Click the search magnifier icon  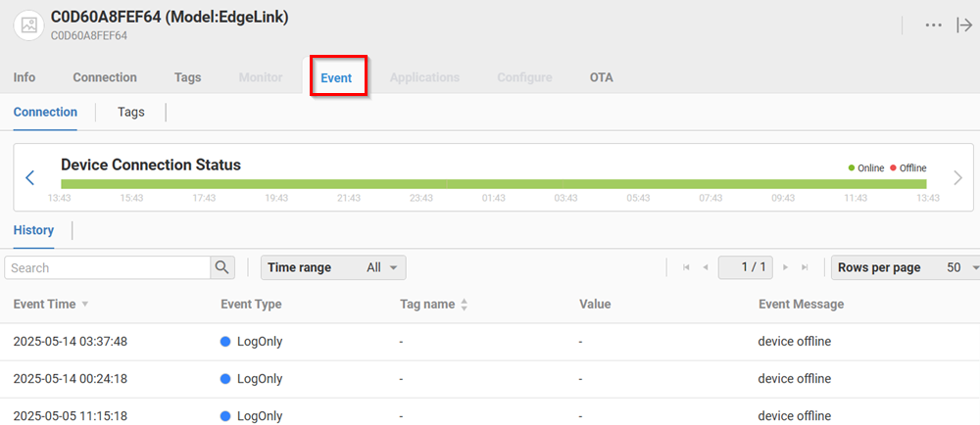click(x=222, y=267)
